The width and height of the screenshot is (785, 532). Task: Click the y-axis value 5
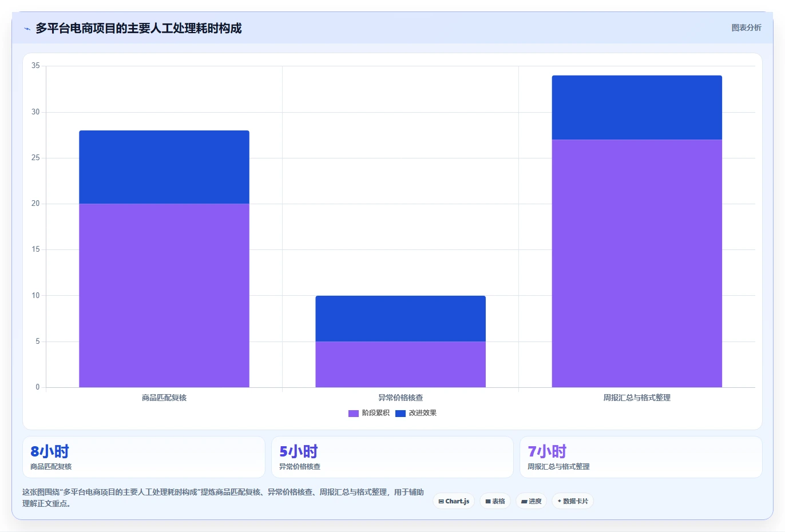(38, 342)
